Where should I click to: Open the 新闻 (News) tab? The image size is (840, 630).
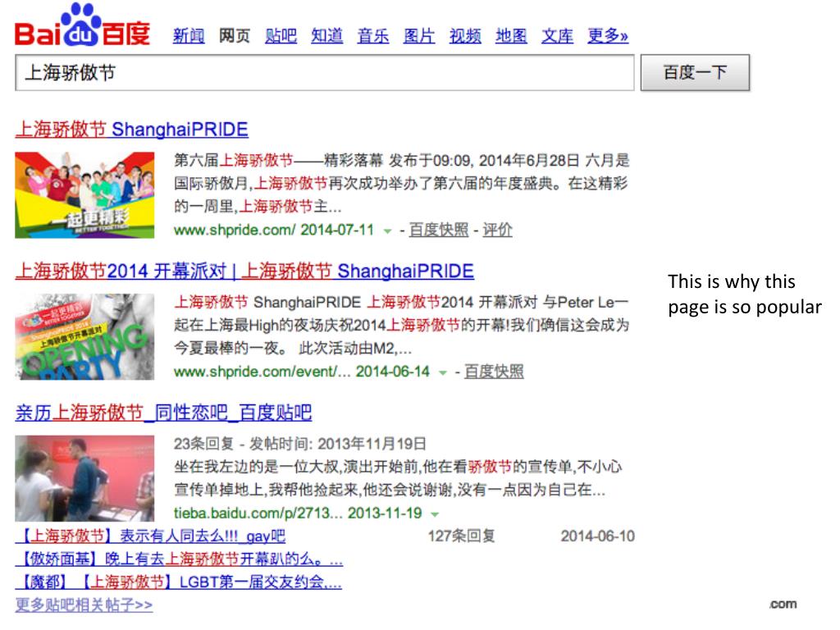pos(189,36)
